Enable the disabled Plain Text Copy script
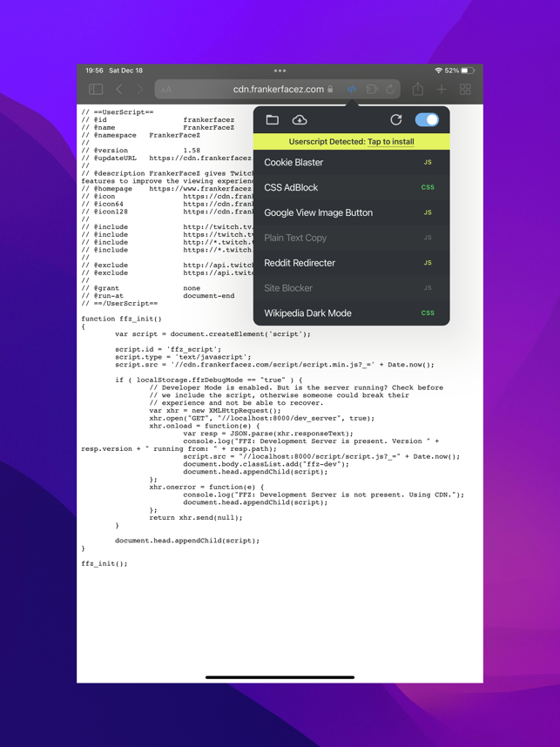 pos(351,238)
